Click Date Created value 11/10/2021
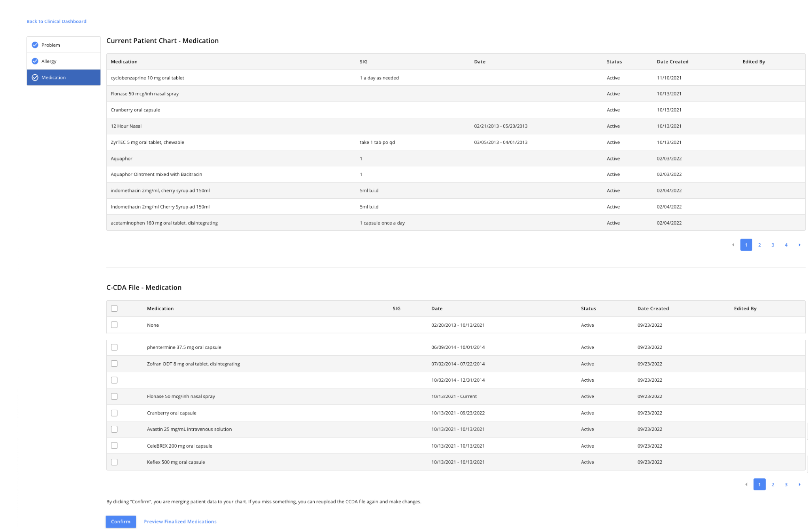The height and width of the screenshot is (531, 812). [669, 78]
